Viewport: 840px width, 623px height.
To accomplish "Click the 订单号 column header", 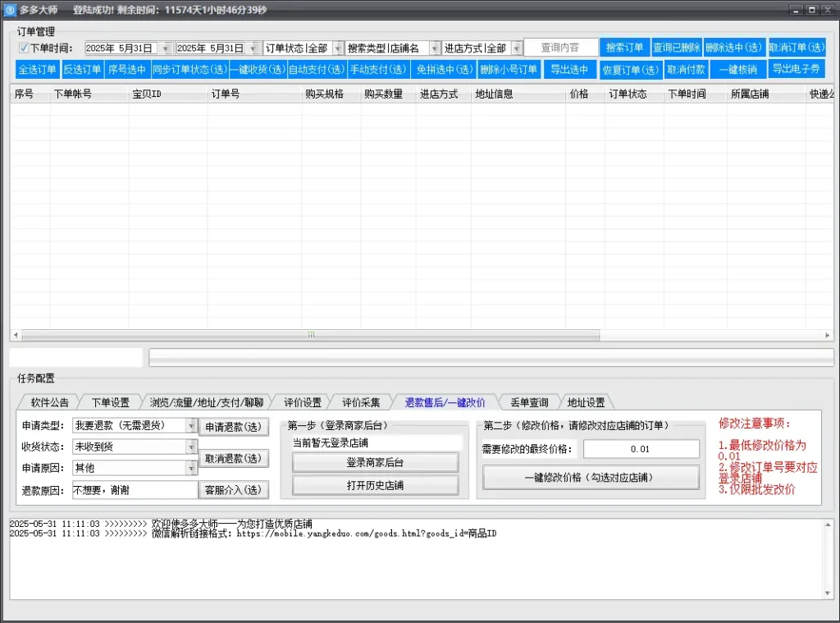I will click(x=254, y=94).
